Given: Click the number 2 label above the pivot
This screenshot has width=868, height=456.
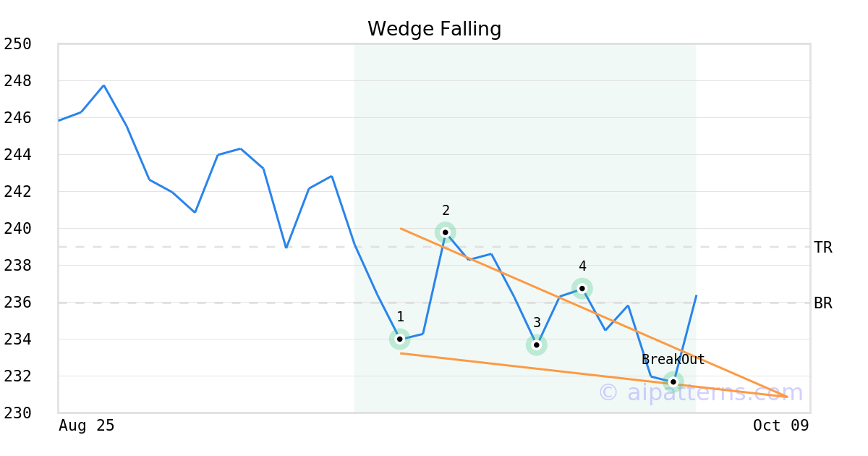Looking at the screenshot, I should coord(446,211).
